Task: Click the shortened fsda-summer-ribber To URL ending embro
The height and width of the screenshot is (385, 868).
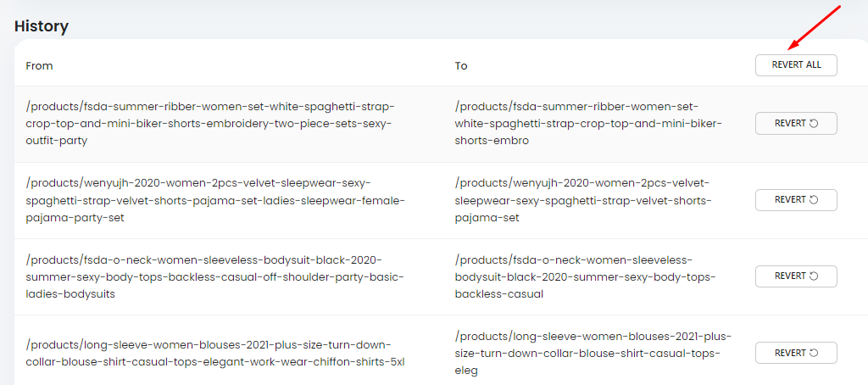Action: coord(589,124)
